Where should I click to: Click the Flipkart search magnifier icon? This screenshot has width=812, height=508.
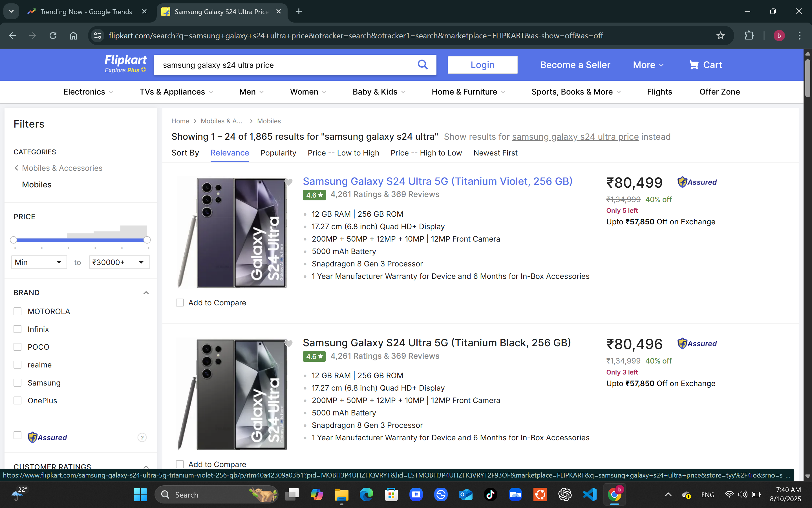422,65
